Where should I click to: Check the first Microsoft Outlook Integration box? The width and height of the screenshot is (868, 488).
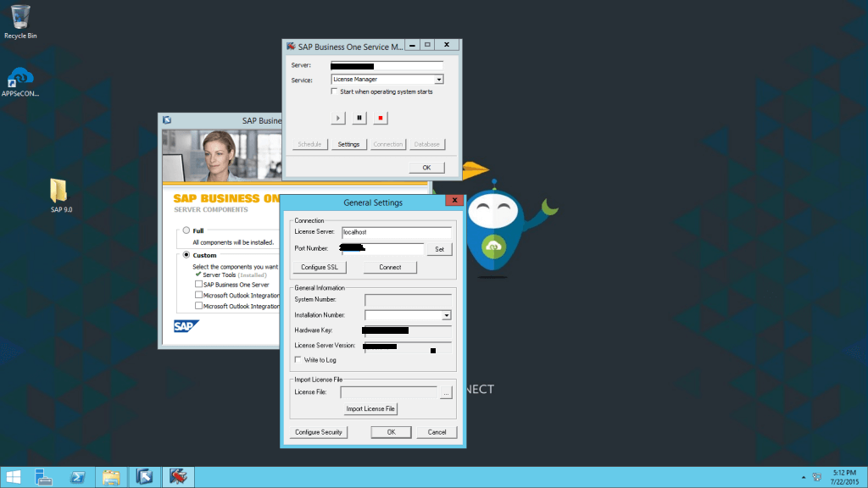[198, 295]
